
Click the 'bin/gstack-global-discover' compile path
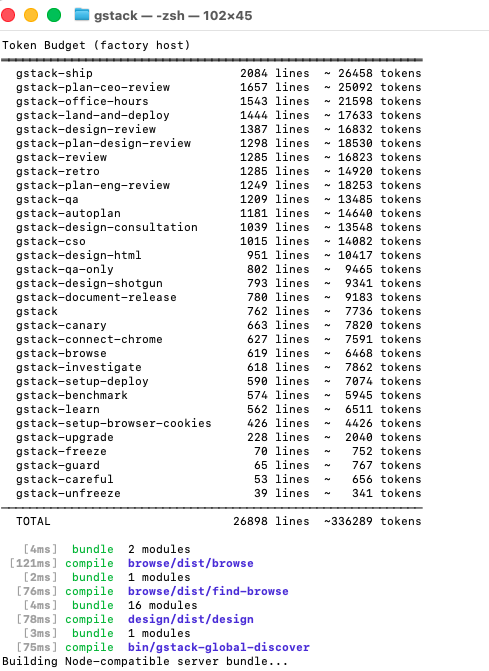pyautogui.click(x=219, y=647)
